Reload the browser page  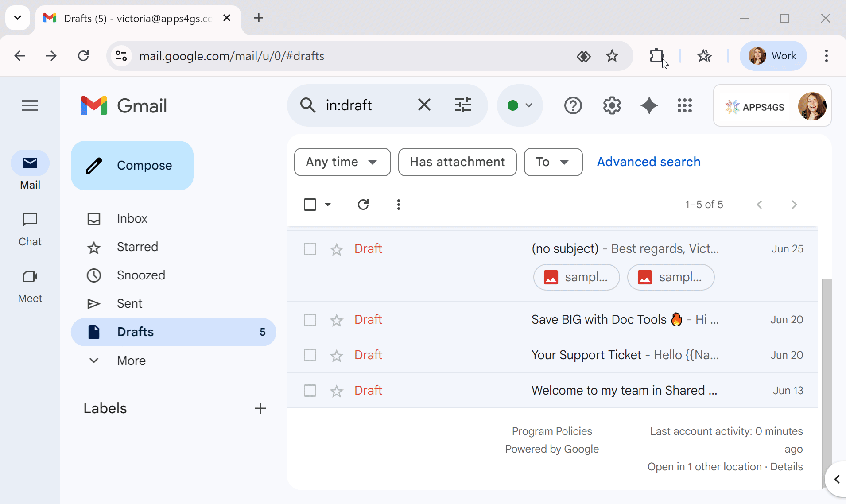(83, 56)
